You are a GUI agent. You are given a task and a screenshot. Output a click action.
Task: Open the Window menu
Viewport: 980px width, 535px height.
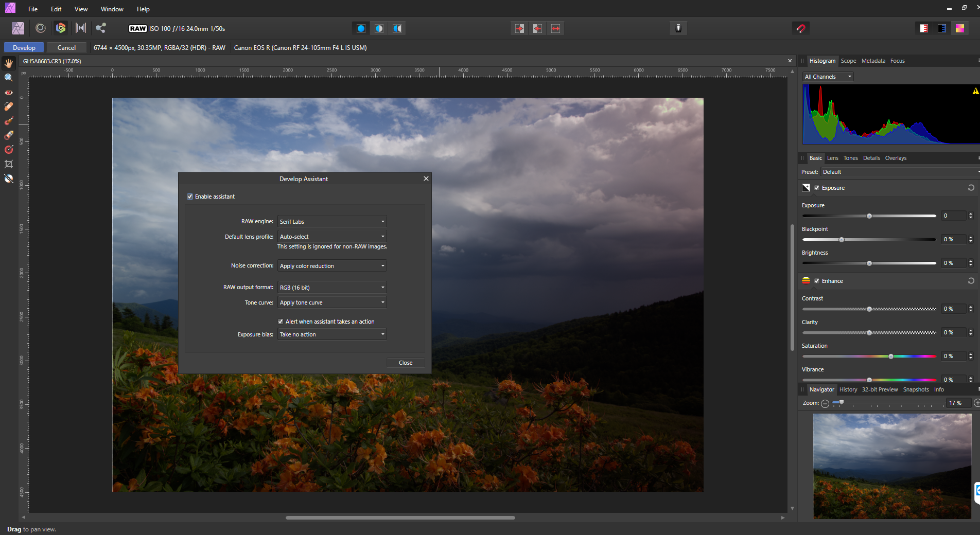[112, 9]
